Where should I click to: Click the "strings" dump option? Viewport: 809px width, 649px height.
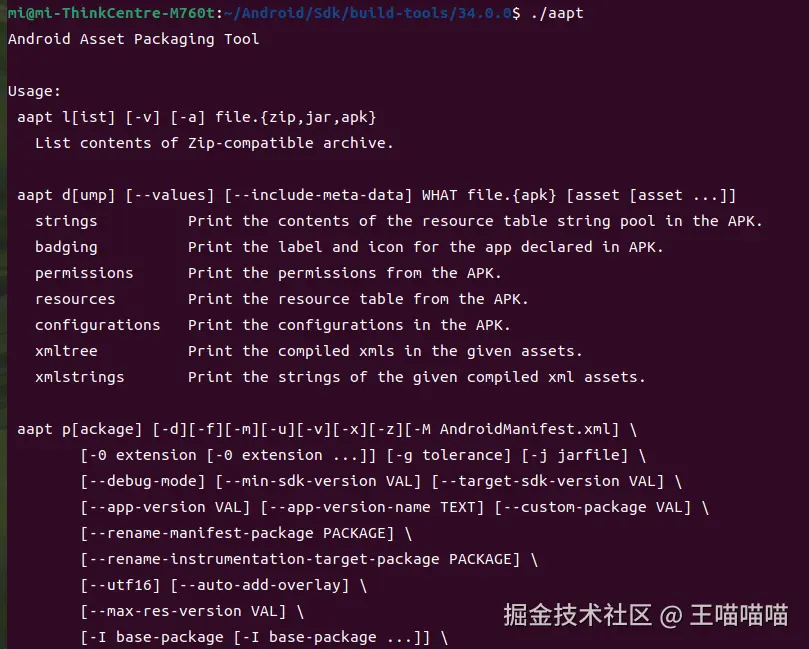66,221
